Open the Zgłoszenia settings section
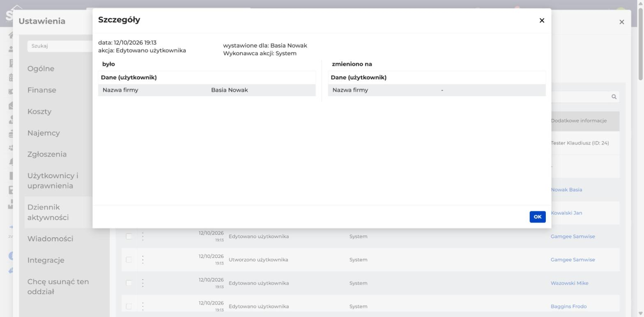The height and width of the screenshot is (317, 644). pyautogui.click(x=47, y=154)
